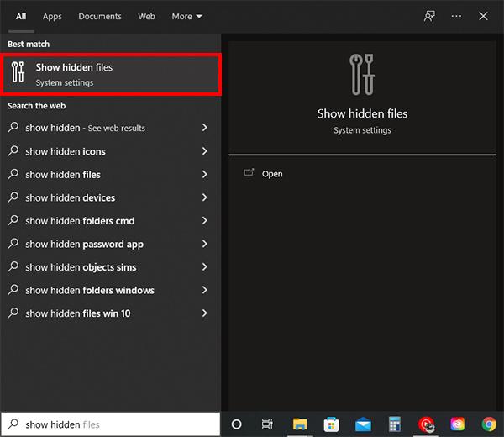Open the red circular app on taskbar
Screen dimensions: 504x437
point(426,424)
